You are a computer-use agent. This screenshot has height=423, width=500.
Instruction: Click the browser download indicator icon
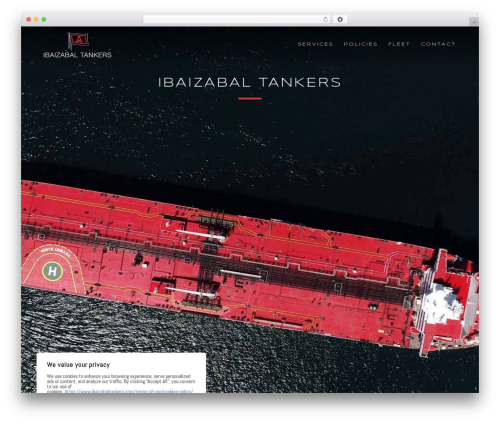(x=340, y=19)
